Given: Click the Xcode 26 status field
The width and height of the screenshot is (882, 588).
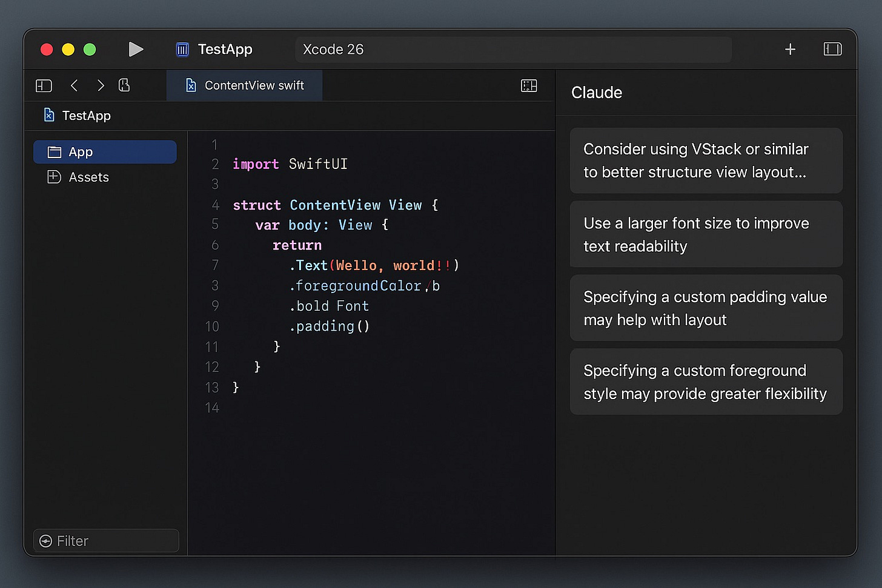Looking at the screenshot, I should coord(513,50).
